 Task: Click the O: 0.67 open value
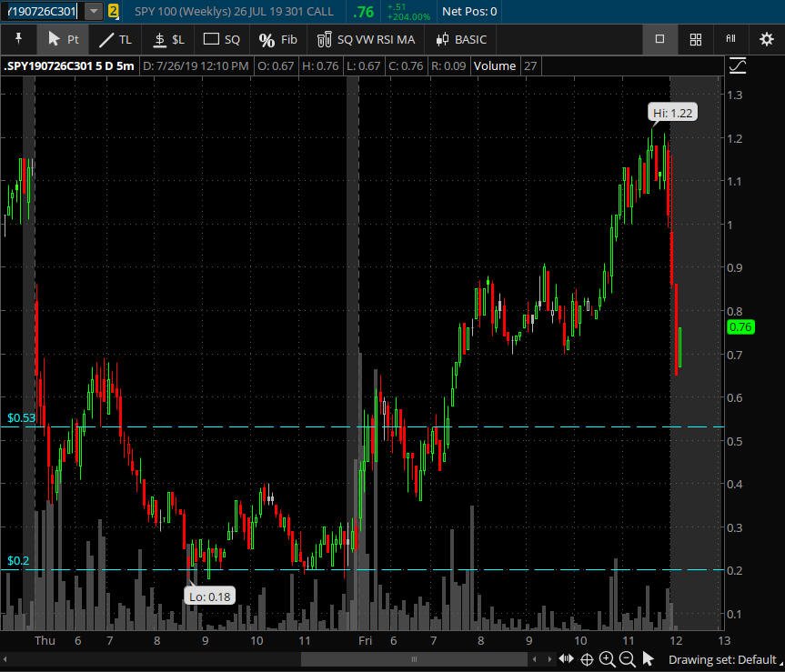coord(276,66)
